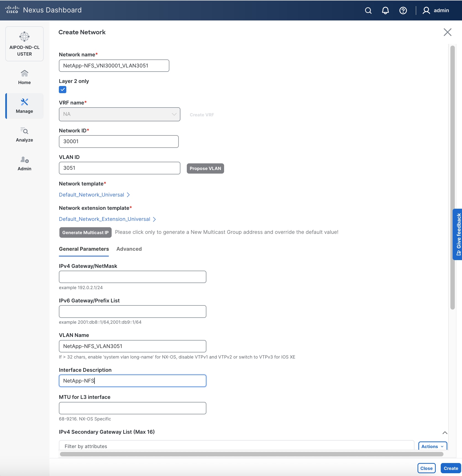
Task: Open the Default_Network_Universal template link
Action: pos(92,195)
